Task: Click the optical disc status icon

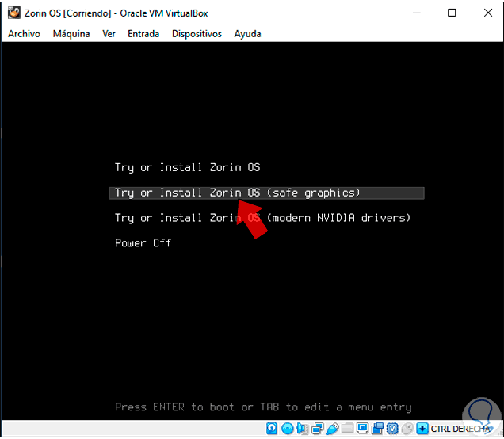Action: 288,429
